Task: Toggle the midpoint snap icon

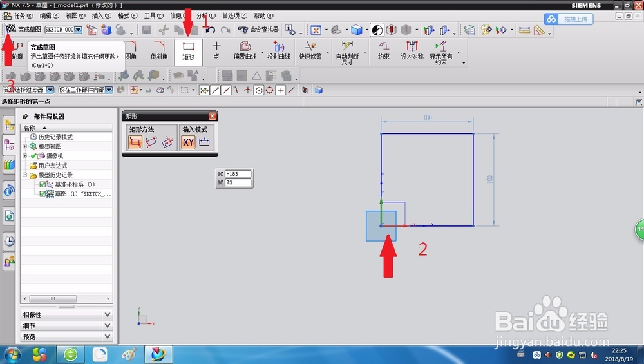Action: click(226, 90)
